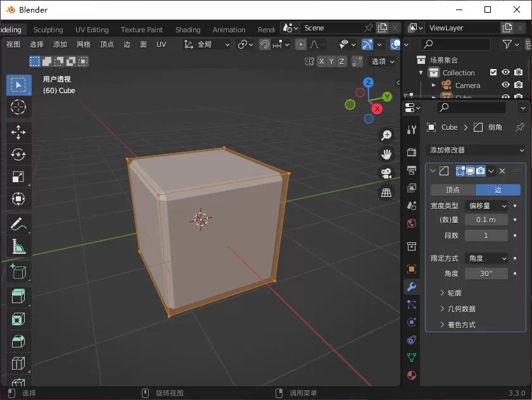Open the 宽度类型 offset dropdown

click(486, 205)
